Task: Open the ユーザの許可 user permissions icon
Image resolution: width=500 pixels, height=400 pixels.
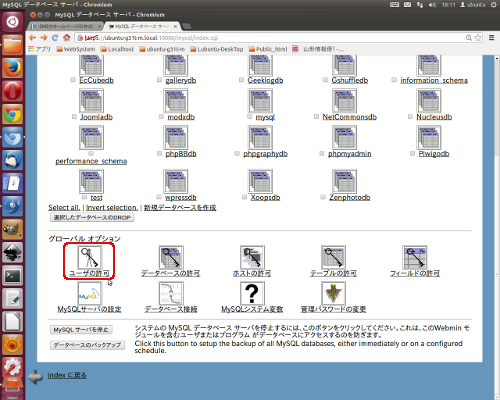Action: point(89,257)
